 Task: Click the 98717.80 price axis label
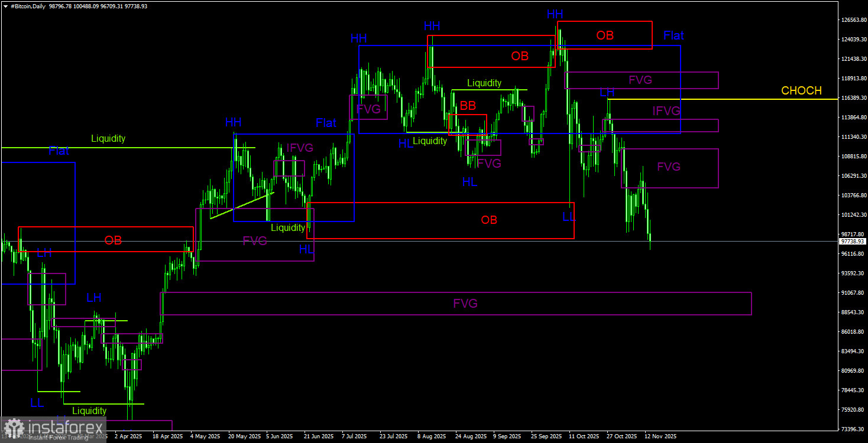click(851, 234)
